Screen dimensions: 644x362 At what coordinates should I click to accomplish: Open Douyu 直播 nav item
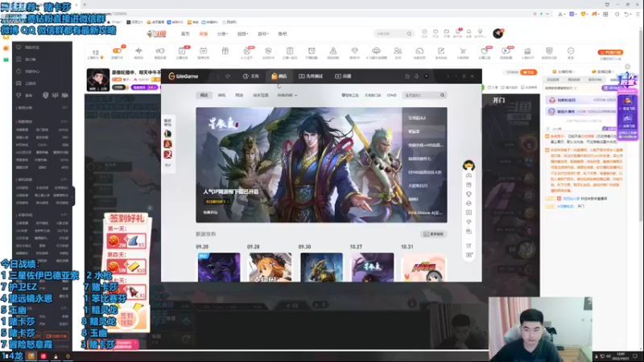click(x=204, y=34)
